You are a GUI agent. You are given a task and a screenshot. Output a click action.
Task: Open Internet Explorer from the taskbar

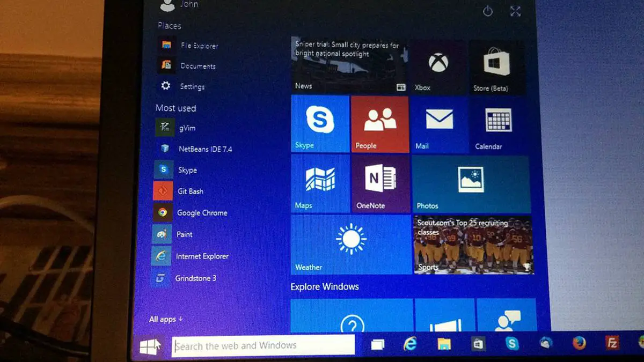pos(410,344)
